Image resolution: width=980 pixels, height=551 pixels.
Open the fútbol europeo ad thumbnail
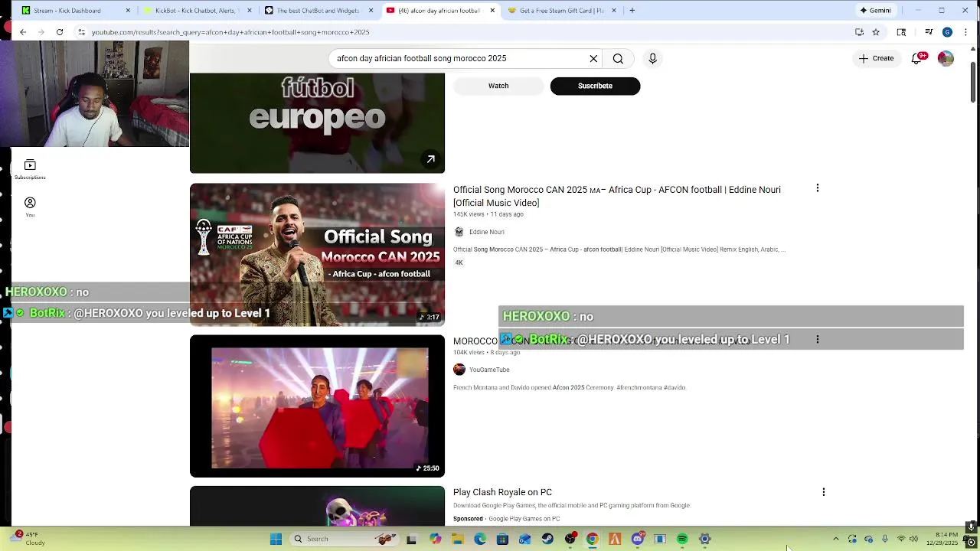317,122
